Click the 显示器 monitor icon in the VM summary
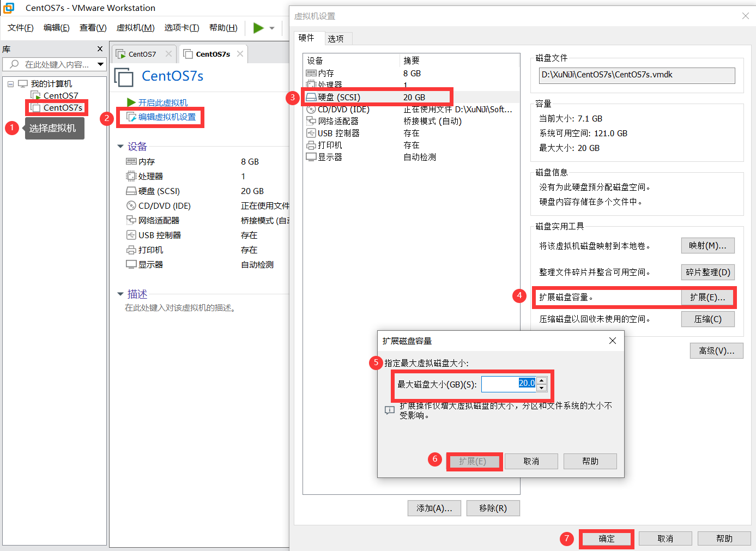756x551 pixels. pyautogui.click(x=131, y=264)
